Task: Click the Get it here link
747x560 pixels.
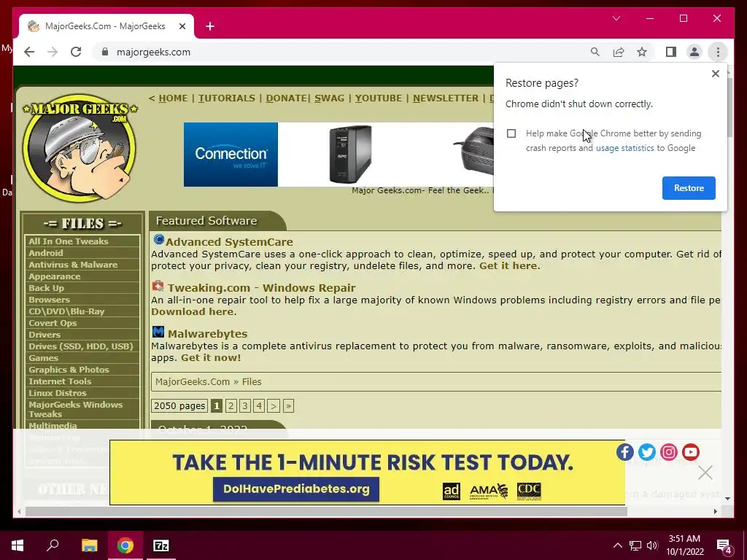Action: click(x=508, y=265)
